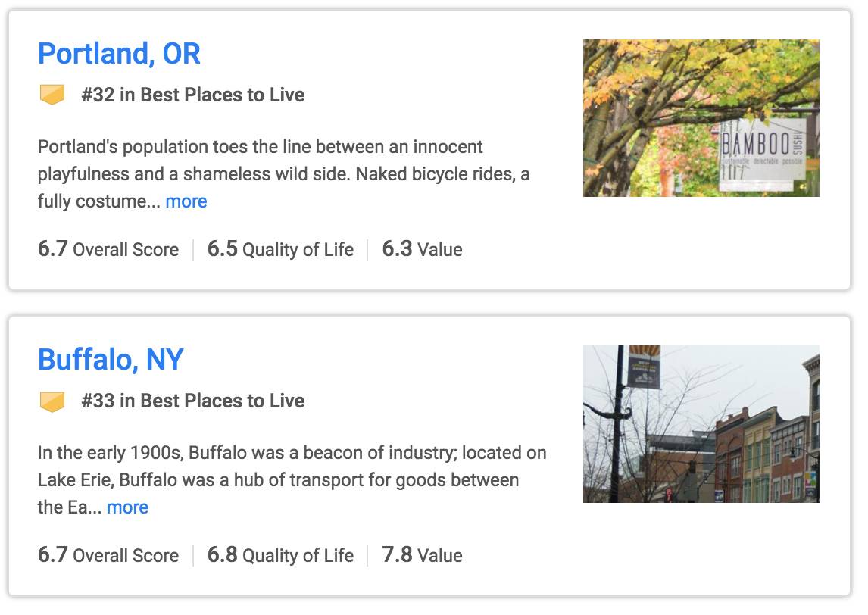Open the Buffalo street buildings thumbnail photo

(701, 424)
